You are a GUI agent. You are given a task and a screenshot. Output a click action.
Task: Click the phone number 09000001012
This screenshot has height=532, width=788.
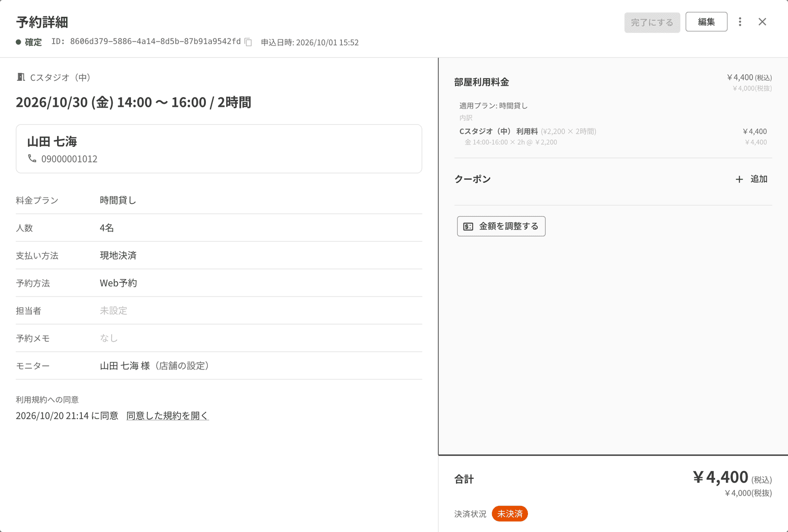pos(69,159)
